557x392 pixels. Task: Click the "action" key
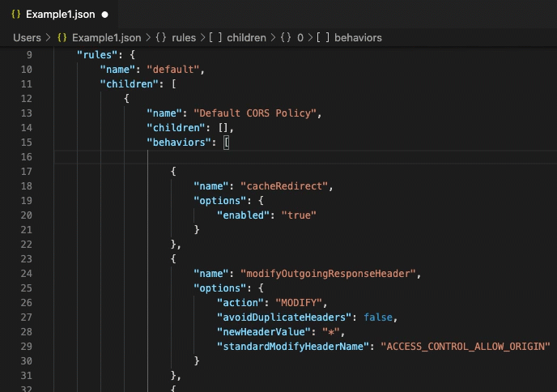tap(240, 303)
